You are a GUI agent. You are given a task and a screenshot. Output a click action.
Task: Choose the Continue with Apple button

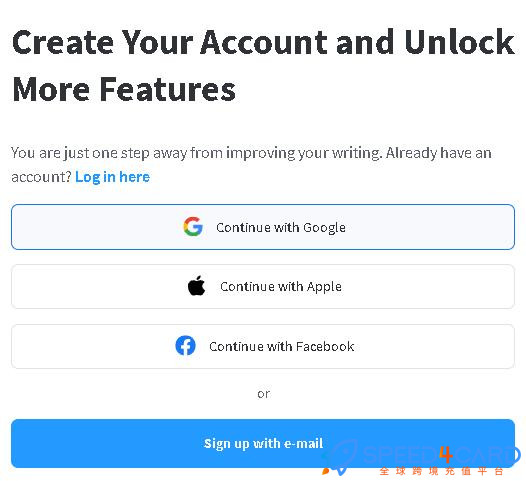click(263, 286)
